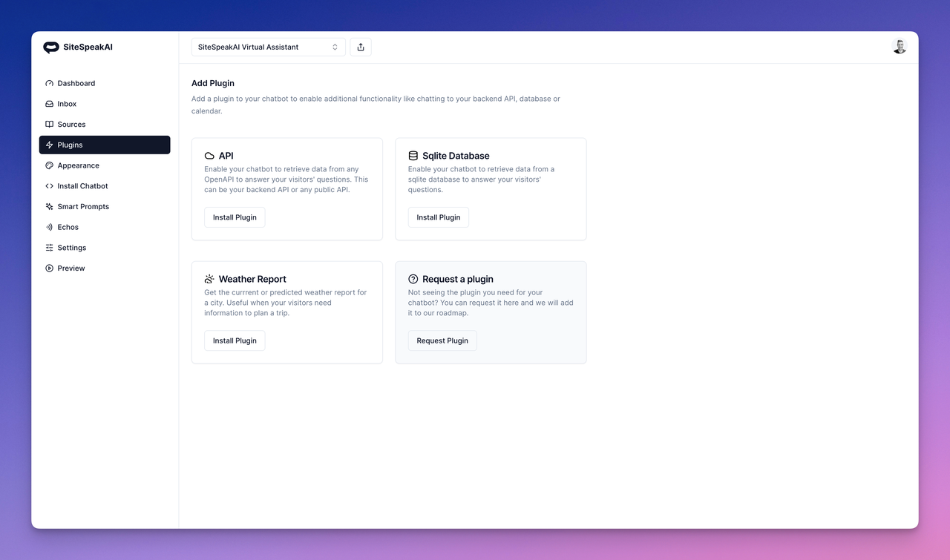
Task: Click the Install Chatbot code icon
Action: [x=49, y=186]
